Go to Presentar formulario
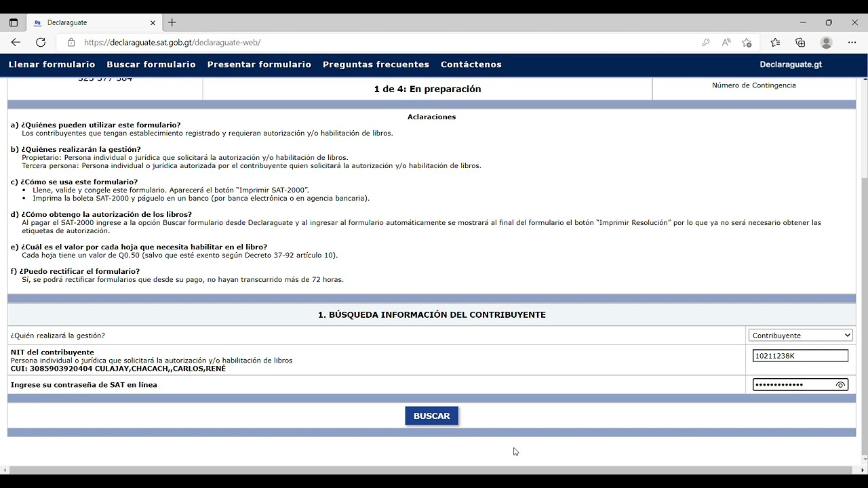 (259, 64)
